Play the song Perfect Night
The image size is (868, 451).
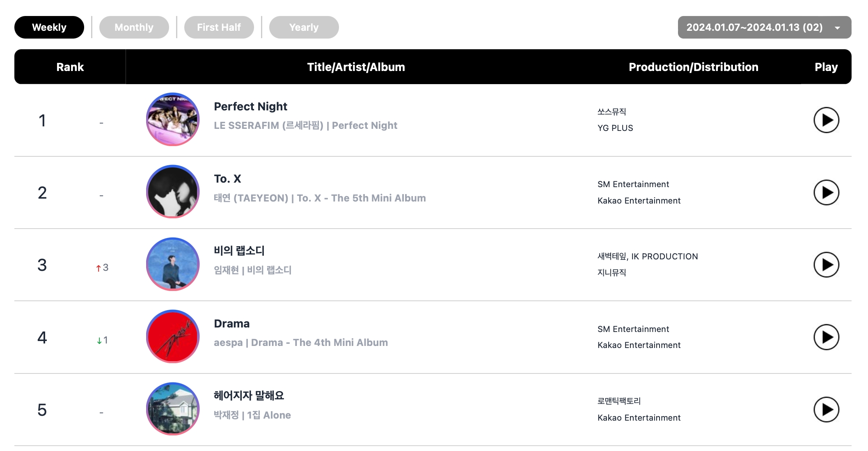(x=826, y=120)
